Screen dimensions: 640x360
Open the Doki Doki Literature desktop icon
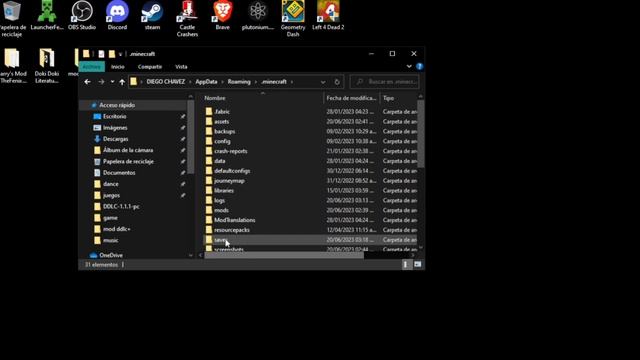47,66
